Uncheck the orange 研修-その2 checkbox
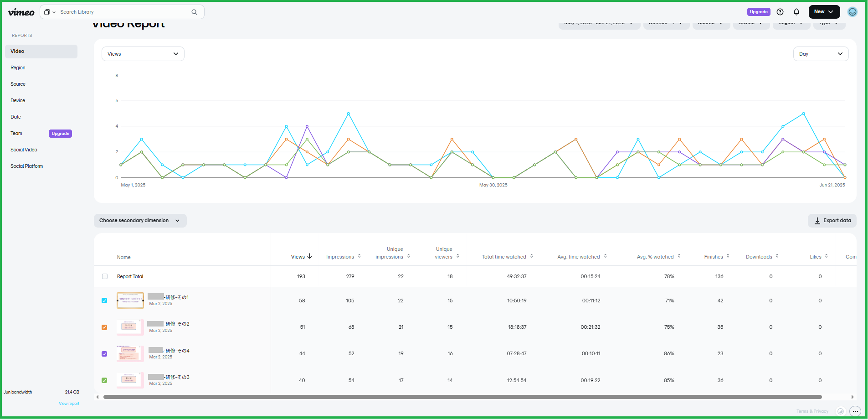This screenshot has width=868, height=420. [x=104, y=327]
